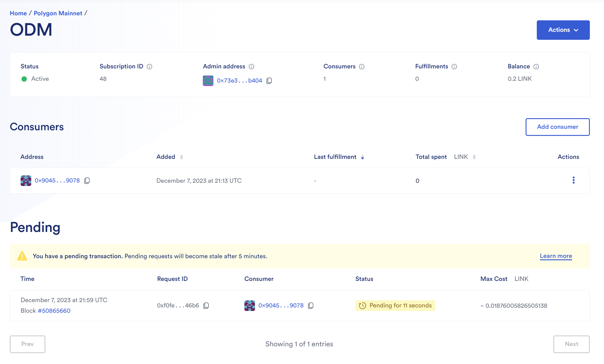
Task: Open Learn more link in warning banner
Action: click(556, 256)
